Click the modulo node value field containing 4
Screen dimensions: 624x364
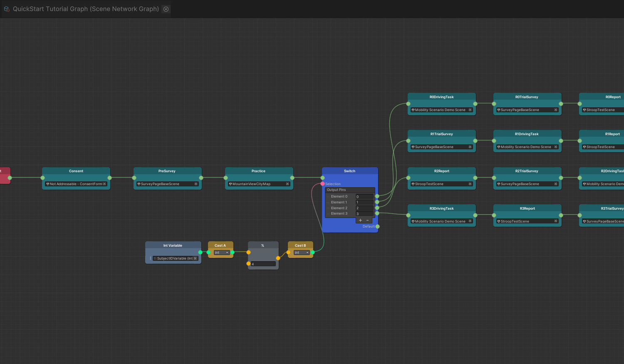click(x=263, y=264)
